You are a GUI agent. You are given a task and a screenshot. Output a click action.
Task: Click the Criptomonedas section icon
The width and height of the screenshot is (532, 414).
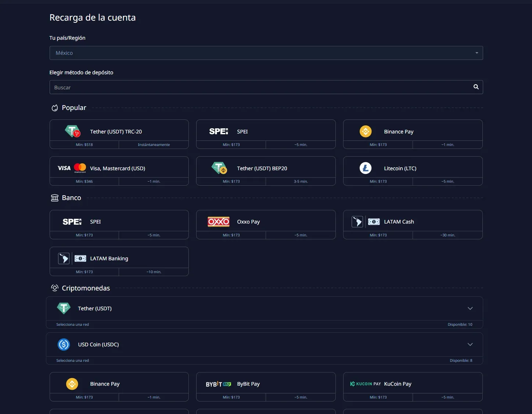tap(55, 288)
